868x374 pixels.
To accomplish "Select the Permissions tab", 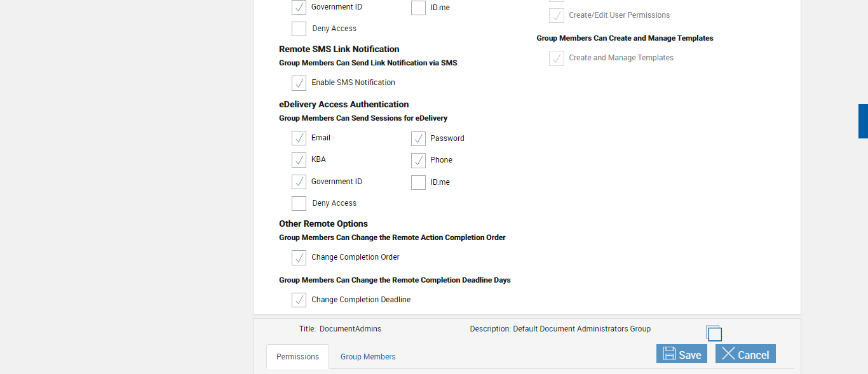I will [297, 357].
